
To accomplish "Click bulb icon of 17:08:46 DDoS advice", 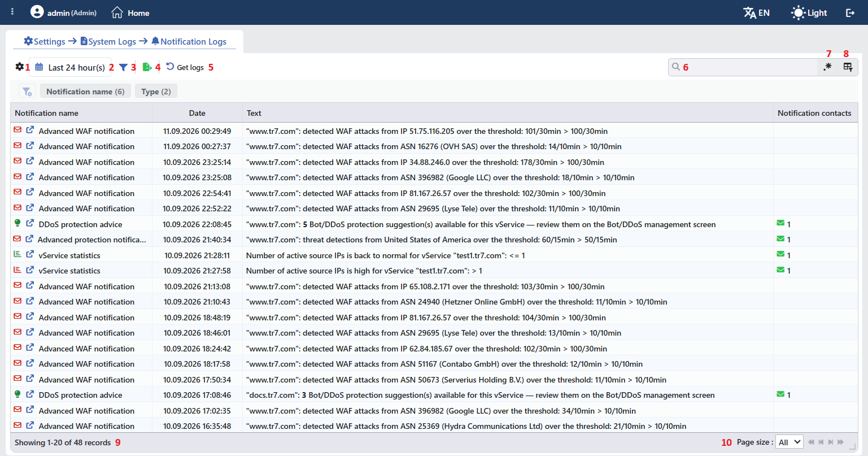I will click(x=18, y=394).
